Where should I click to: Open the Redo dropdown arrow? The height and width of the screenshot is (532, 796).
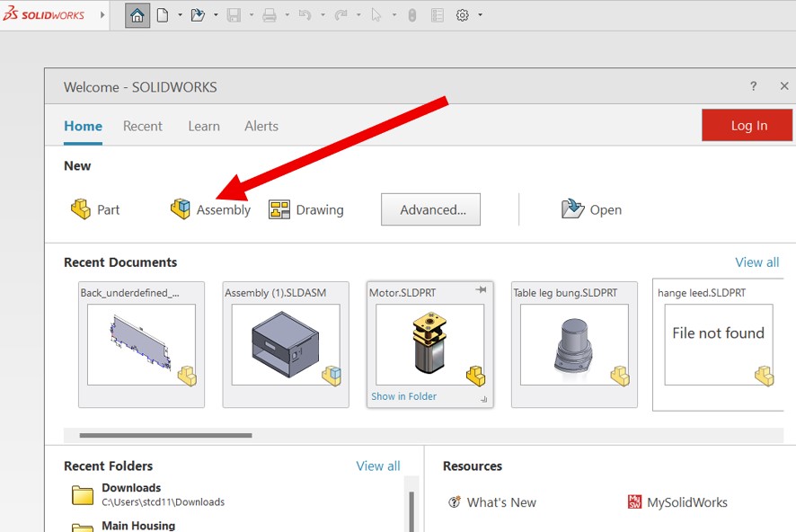pyautogui.click(x=358, y=15)
